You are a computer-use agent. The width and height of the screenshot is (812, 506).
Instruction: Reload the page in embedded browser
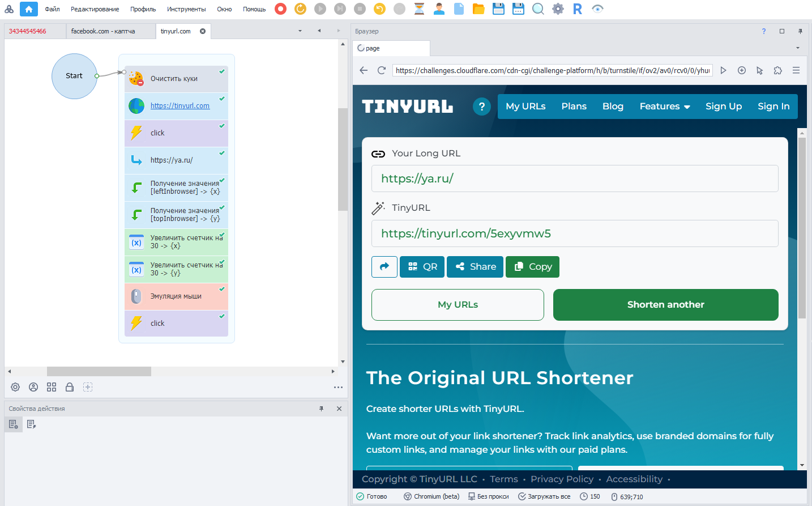[382, 70]
